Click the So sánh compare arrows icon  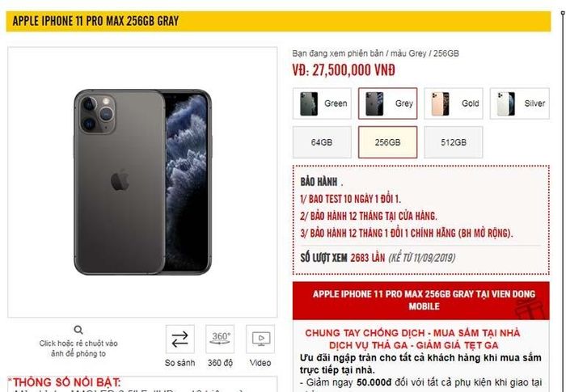tap(180, 339)
